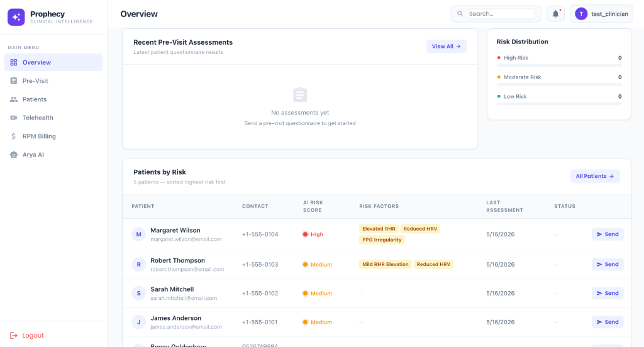Click the Low Risk progress bar
This screenshot has height=347, width=644.
pyautogui.click(x=559, y=104)
